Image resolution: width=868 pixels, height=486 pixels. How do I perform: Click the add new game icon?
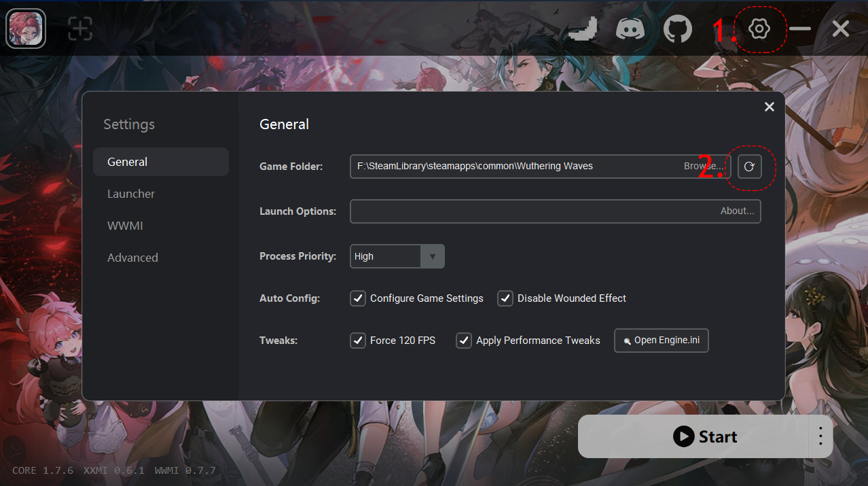click(x=80, y=29)
